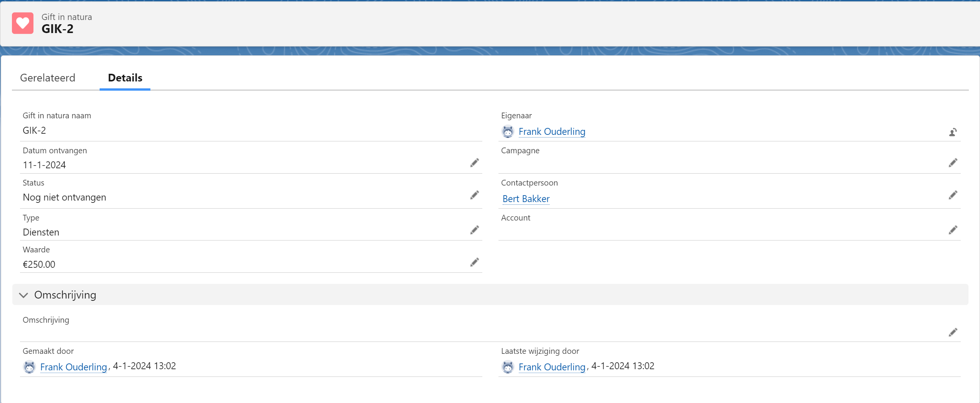Edit the Datum ontvangen field pencil icon
Screen dimensions: 980x403
tap(474, 163)
